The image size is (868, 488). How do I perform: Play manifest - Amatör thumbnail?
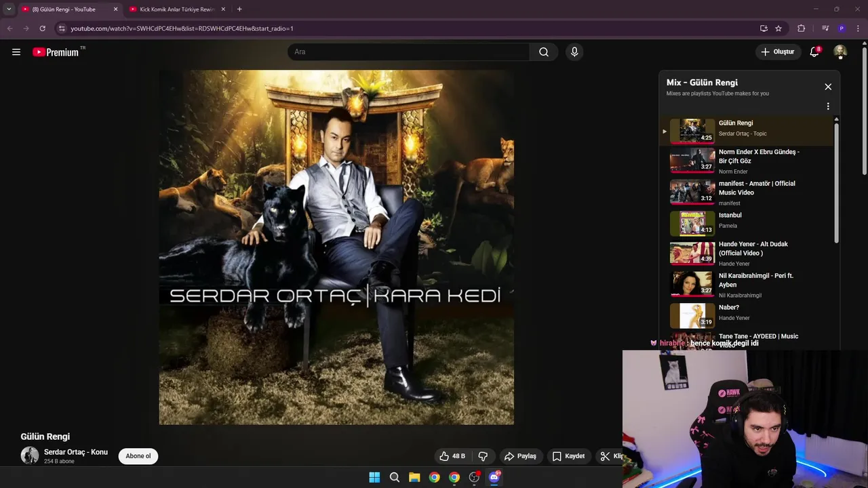tap(692, 192)
